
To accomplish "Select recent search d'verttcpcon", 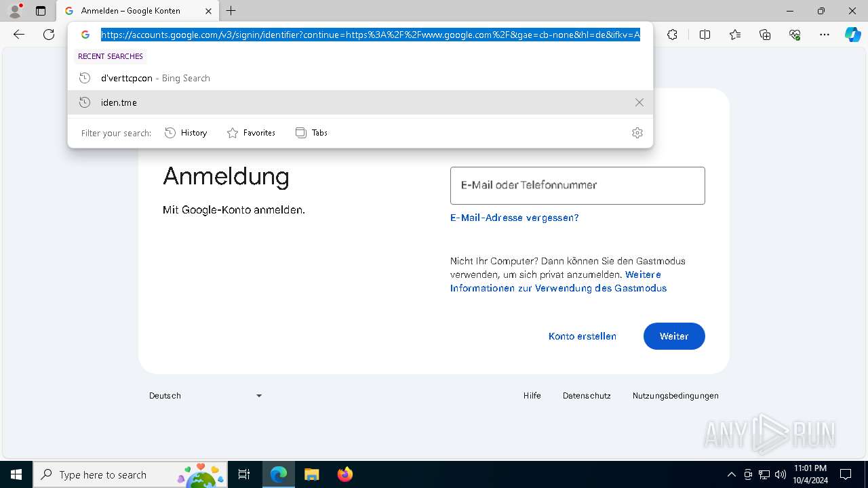I will [x=360, y=78].
